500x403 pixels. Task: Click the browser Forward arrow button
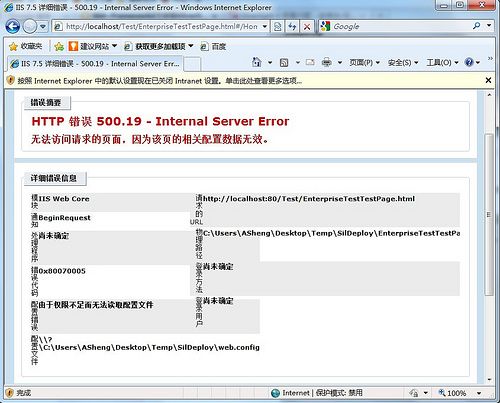coord(29,26)
